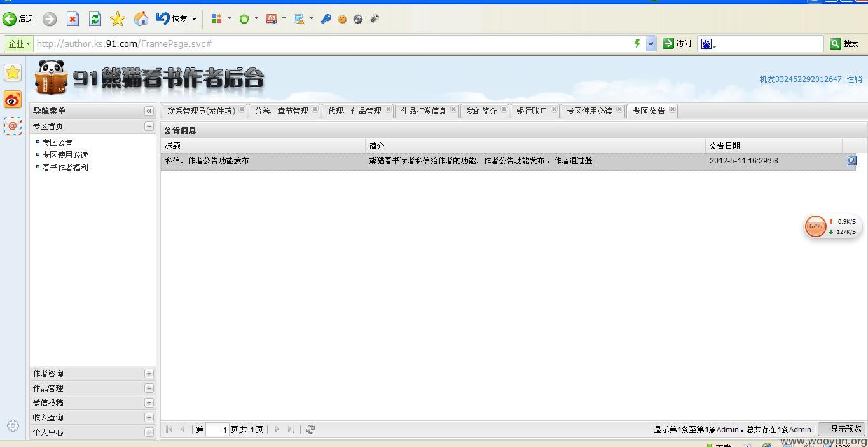Click the bug icon in toolbar

pos(374,19)
